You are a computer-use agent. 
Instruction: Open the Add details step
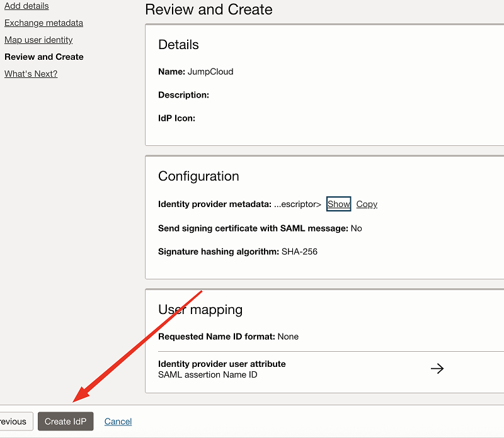[26, 6]
